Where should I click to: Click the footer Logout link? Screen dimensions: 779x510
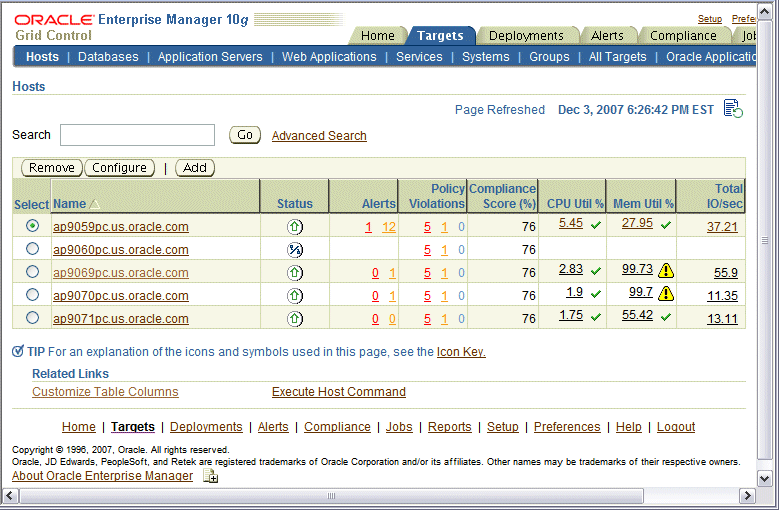point(676,427)
